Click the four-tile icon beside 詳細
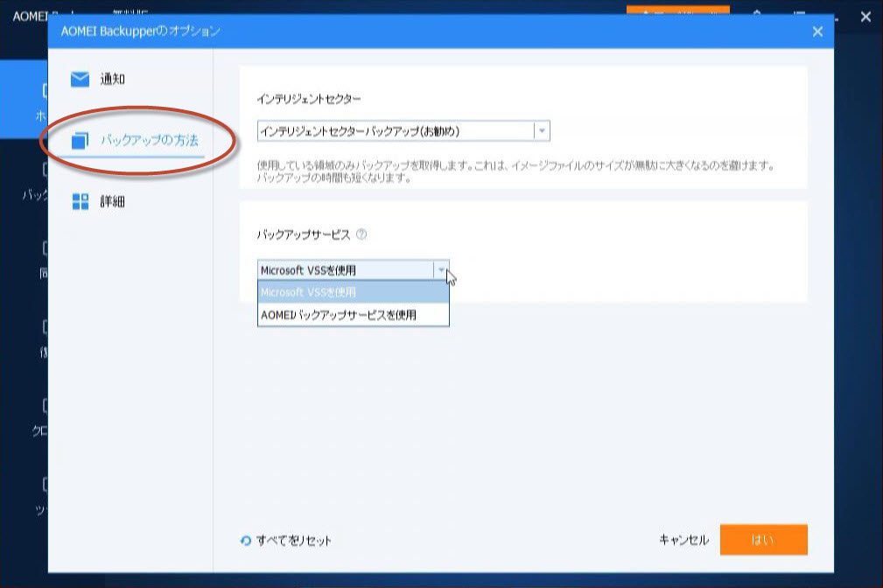 [x=81, y=201]
